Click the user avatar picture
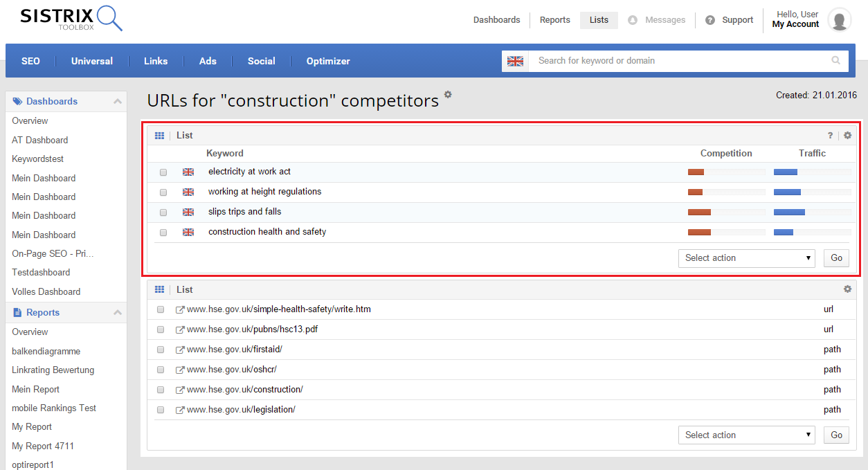Screen dimensions: 868x470 (x=840, y=19)
